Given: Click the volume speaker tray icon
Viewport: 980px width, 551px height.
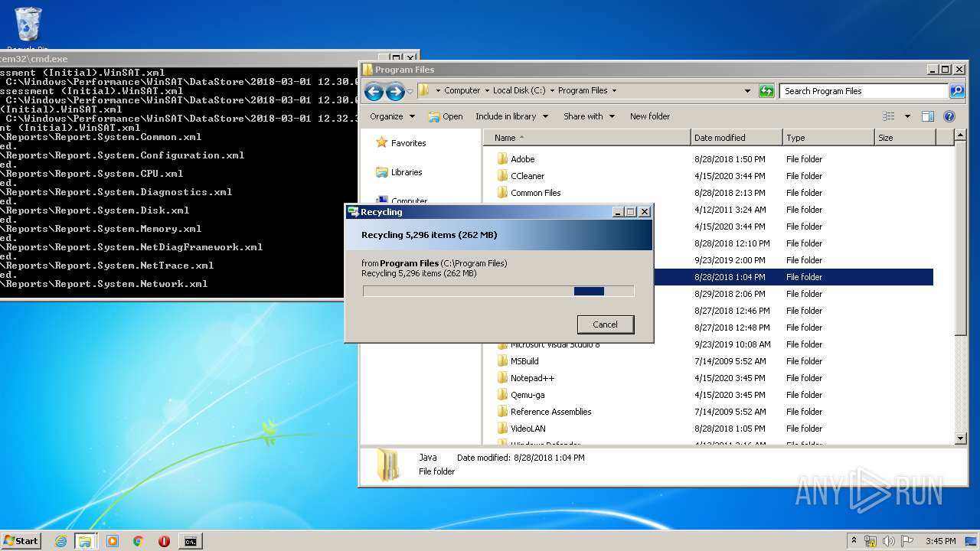Looking at the screenshot, I should click(889, 541).
